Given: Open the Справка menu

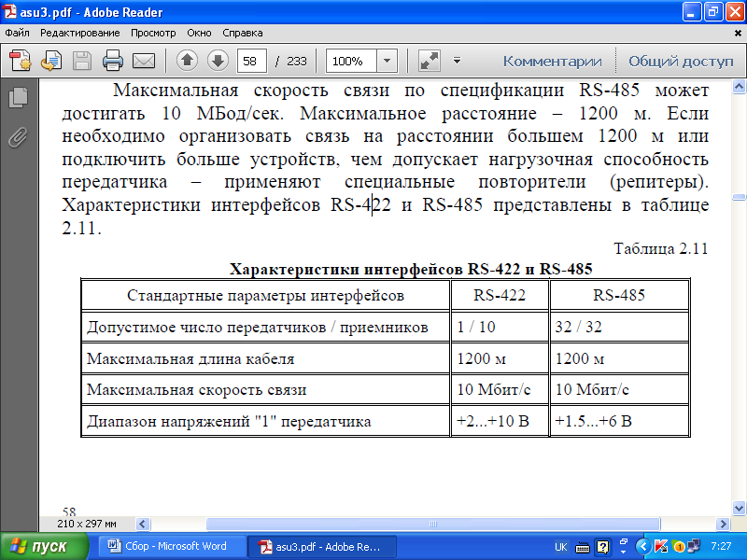Looking at the screenshot, I should tap(243, 33).
